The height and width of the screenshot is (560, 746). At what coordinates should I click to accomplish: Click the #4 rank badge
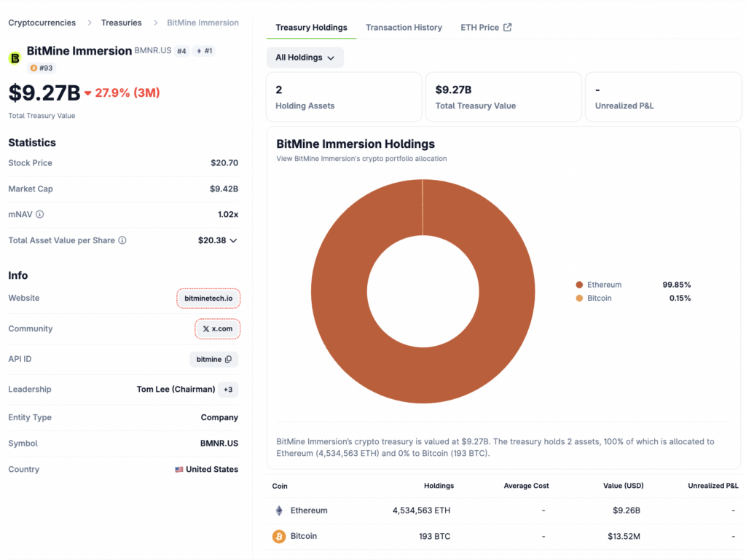coord(181,51)
